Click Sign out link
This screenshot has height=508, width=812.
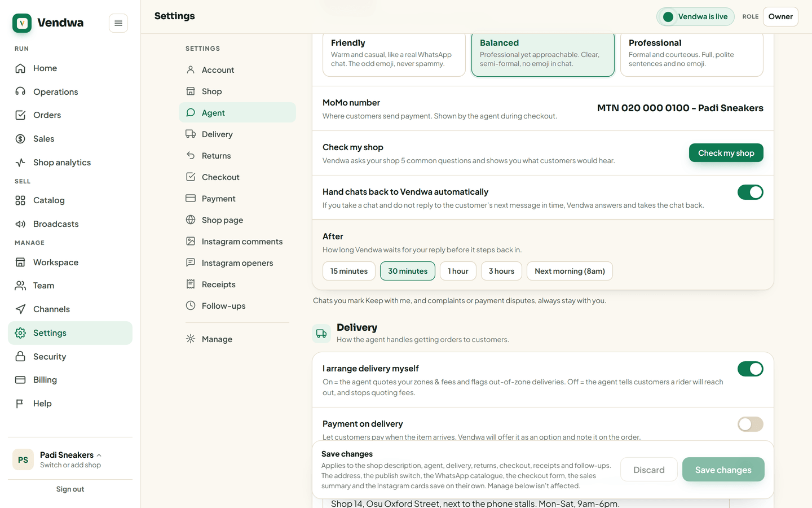pos(70,489)
